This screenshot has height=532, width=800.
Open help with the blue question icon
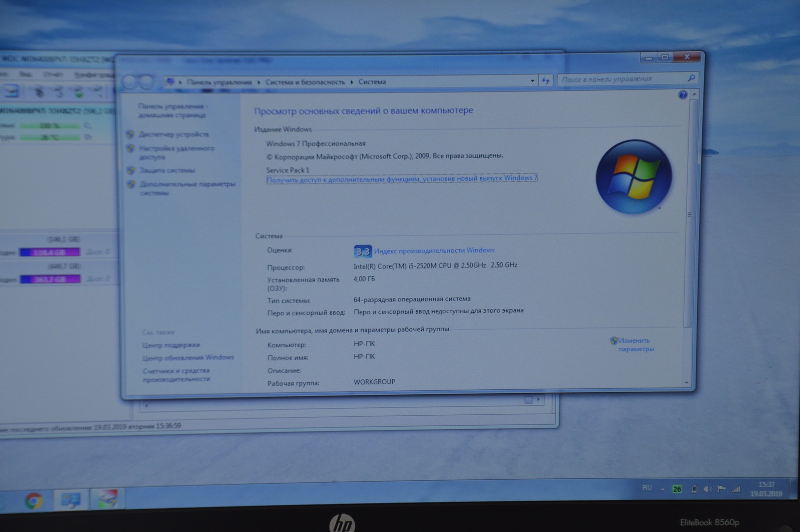coord(682,95)
